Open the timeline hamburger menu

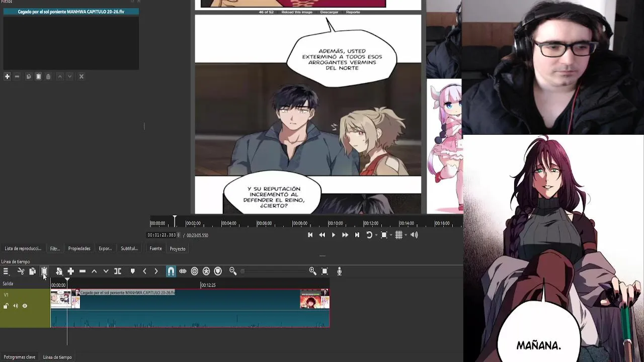coord(6,271)
